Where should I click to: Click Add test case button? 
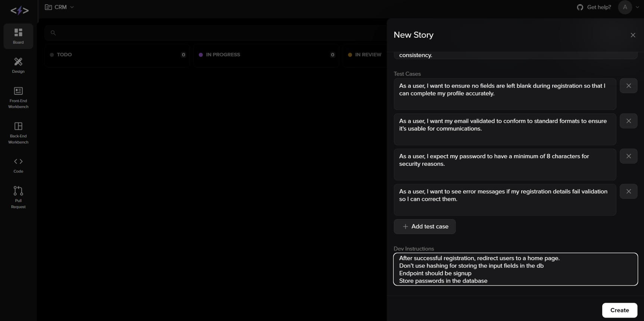click(424, 227)
